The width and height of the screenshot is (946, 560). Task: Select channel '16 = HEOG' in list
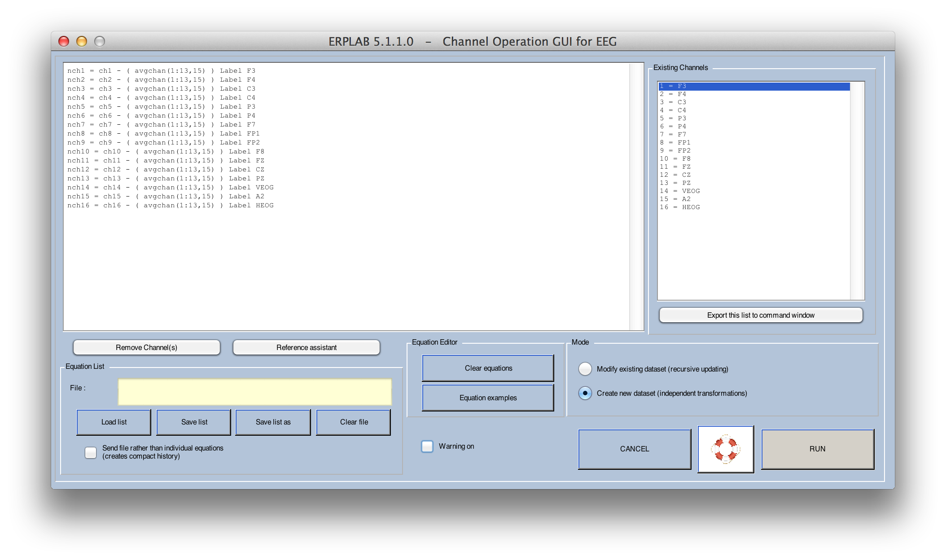[x=754, y=207]
